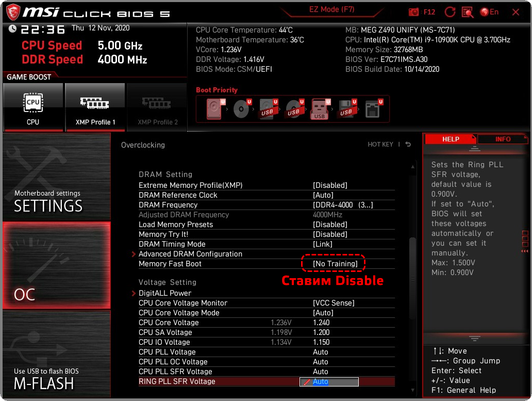
Task: Open the SETTINGS motherboard section
Action: coord(57,176)
